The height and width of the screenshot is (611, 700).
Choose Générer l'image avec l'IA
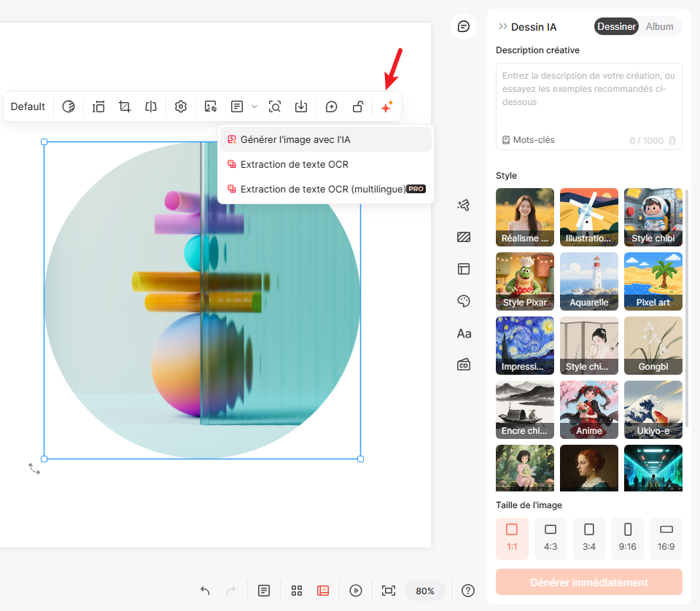coord(326,140)
